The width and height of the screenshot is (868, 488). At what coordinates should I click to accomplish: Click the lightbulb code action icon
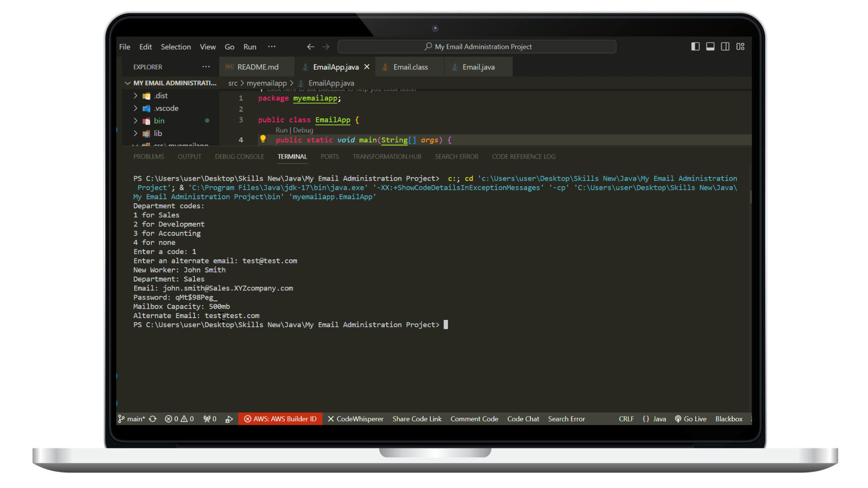pyautogui.click(x=263, y=139)
